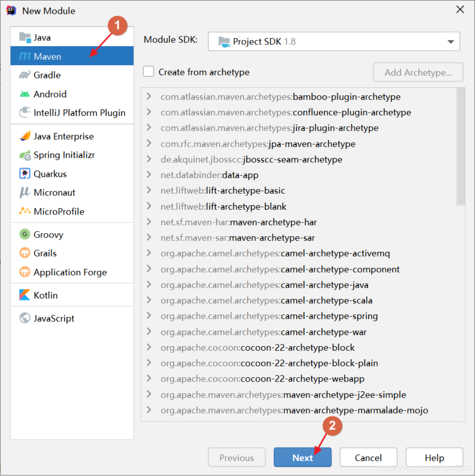
Task: Pick Quarkus module type
Action: (72, 174)
